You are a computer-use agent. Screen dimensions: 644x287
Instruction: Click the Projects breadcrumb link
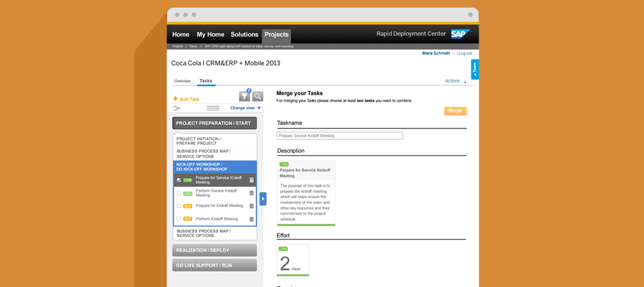[x=178, y=46]
